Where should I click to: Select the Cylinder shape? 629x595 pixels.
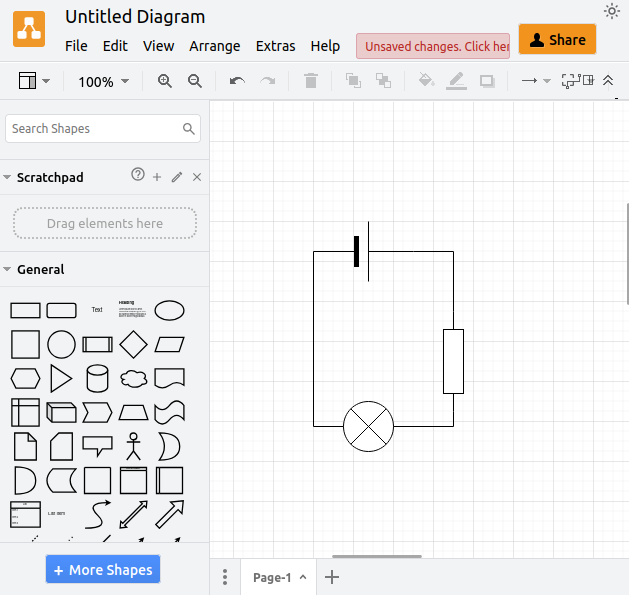pos(97,378)
